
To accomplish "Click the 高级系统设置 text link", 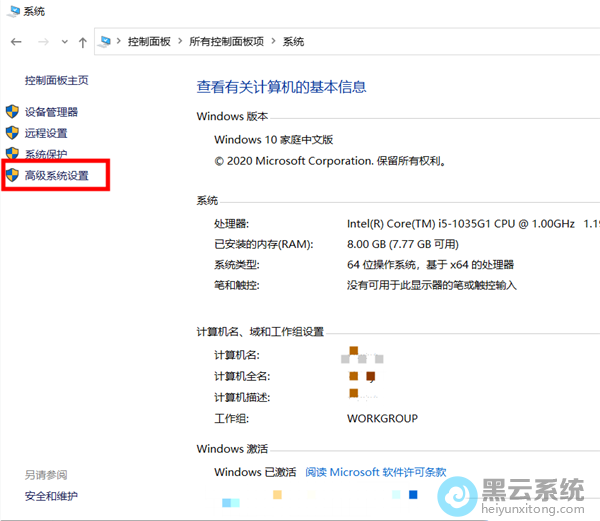I will tap(57, 176).
